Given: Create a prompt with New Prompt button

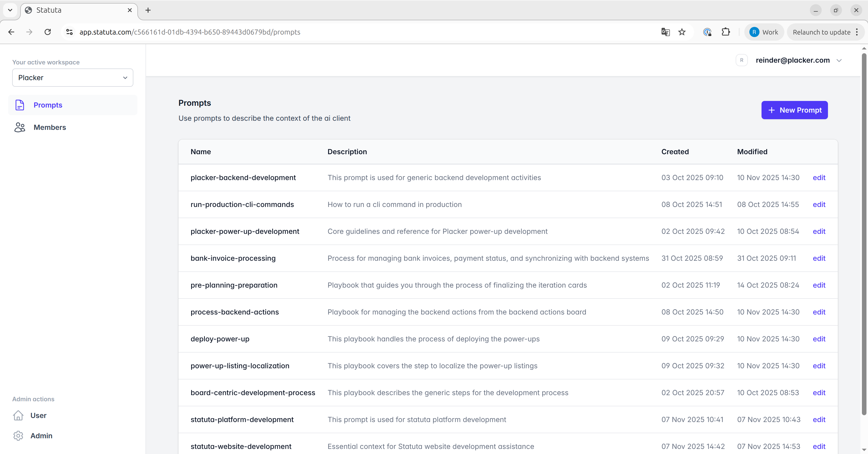Looking at the screenshot, I should tap(794, 110).
